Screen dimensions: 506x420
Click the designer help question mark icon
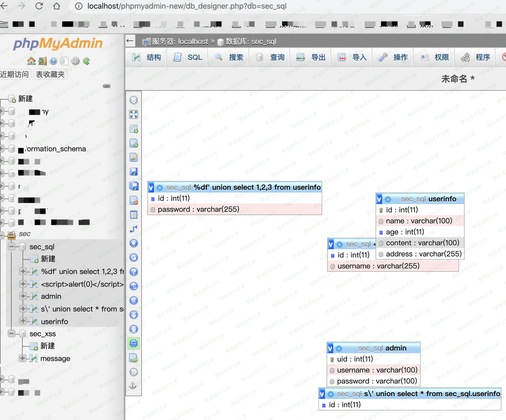click(133, 272)
